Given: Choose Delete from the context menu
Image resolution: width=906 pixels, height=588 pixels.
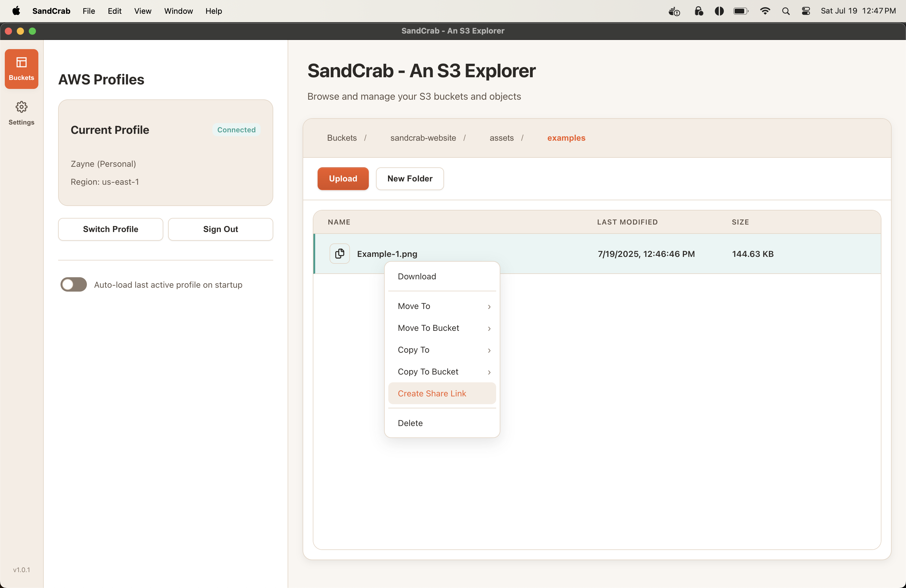Looking at the screenshot, I should pos(442,423).
